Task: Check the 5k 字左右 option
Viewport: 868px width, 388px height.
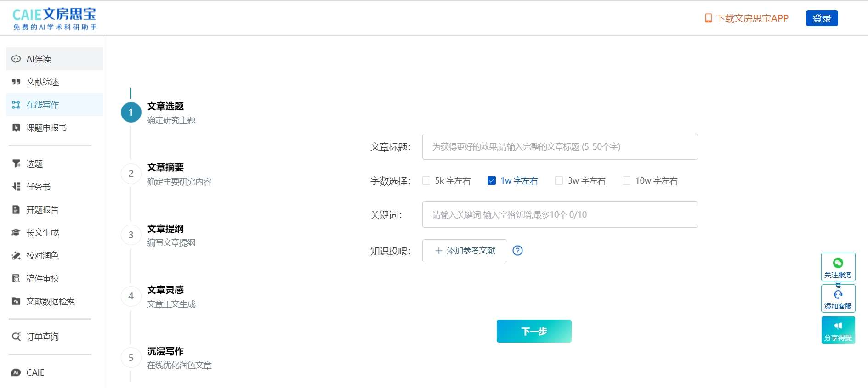Action: 426,181
